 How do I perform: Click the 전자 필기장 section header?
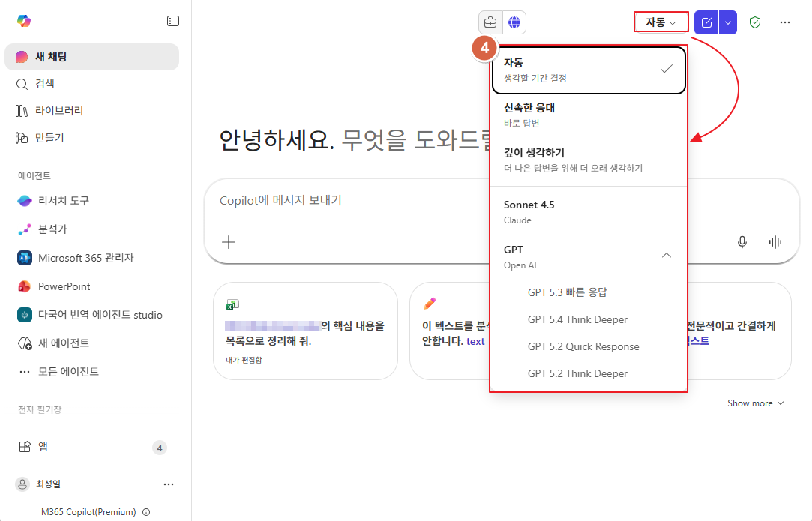click(x=40, y=409)
